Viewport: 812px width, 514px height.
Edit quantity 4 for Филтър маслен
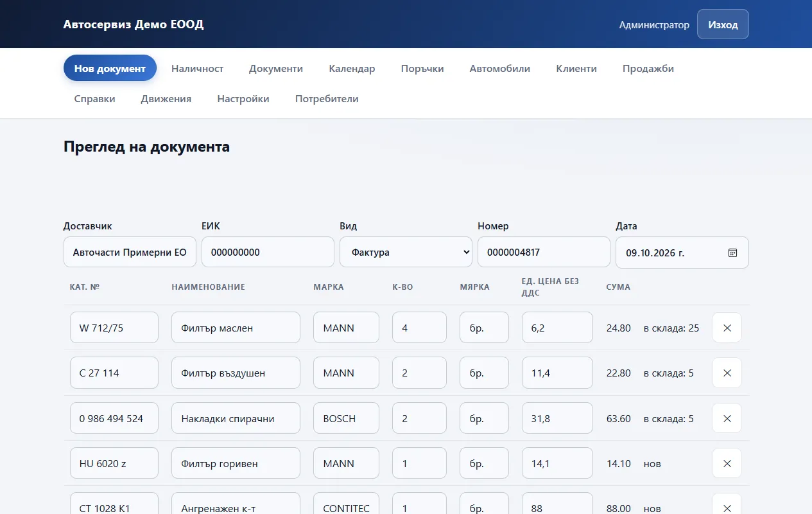[419, 328]
